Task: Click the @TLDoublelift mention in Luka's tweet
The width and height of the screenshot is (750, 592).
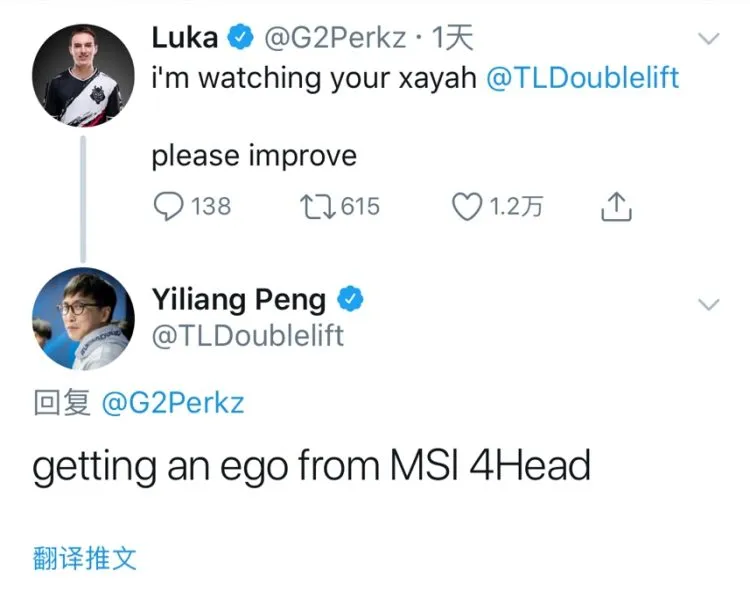Action: tap(583, 78)
